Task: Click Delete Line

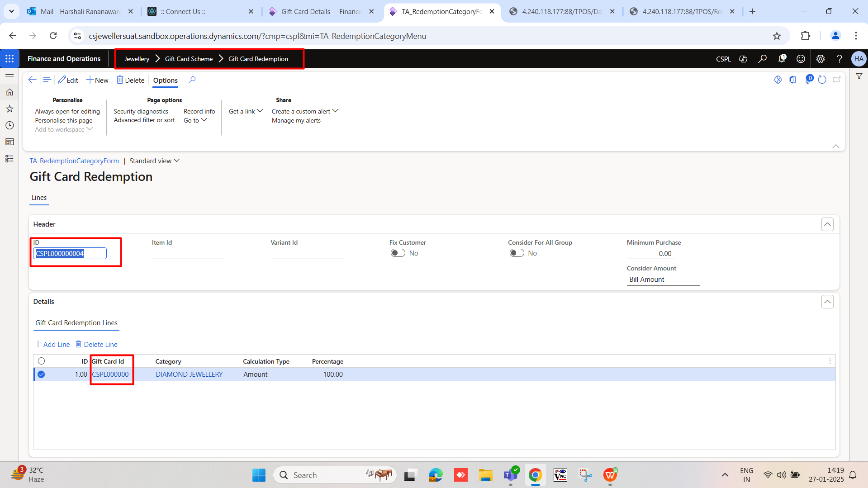Action: click(x=96, y=344)
